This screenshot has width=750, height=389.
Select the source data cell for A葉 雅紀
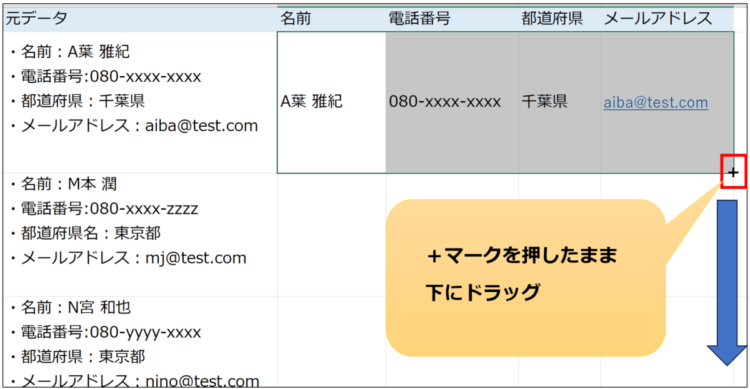140,102
